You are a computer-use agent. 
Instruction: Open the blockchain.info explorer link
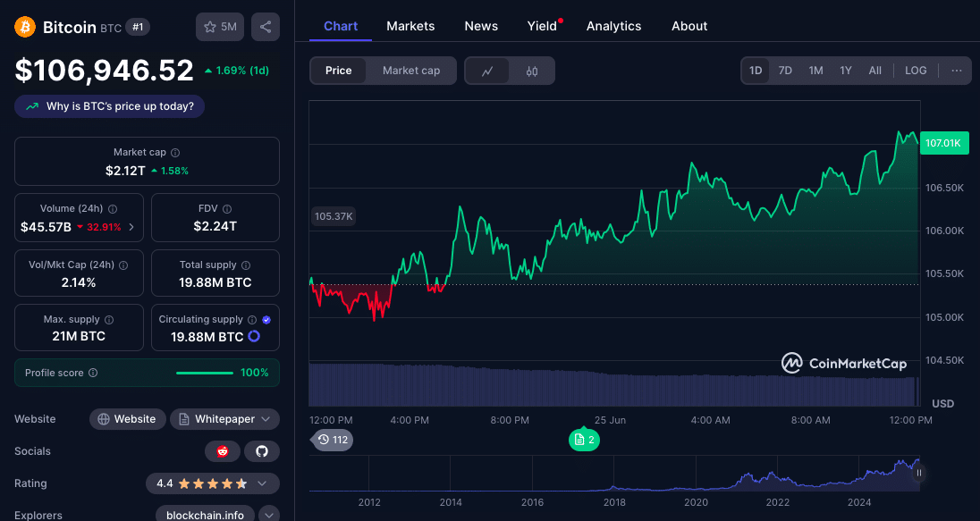tap(205, 516)
